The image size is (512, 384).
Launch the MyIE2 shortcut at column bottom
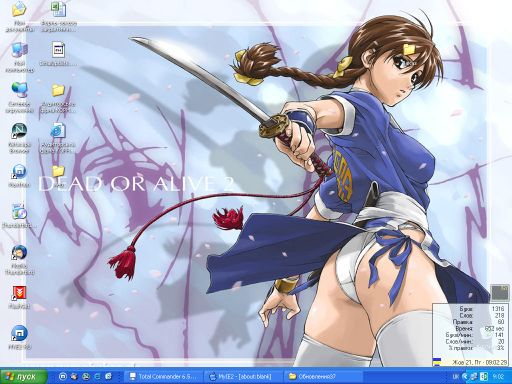(x=19, y=333)
